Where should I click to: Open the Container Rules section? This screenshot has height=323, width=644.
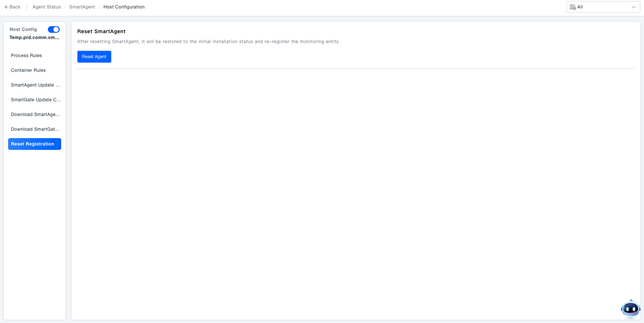[28, 70]
